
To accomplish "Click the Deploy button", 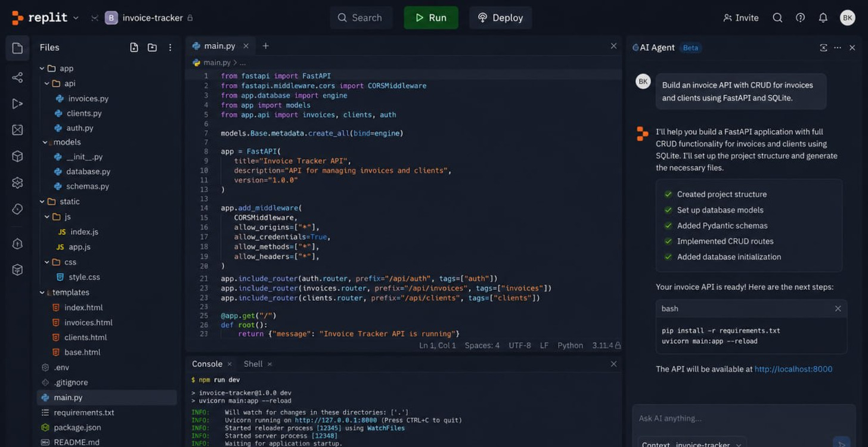I will (500, 18).
